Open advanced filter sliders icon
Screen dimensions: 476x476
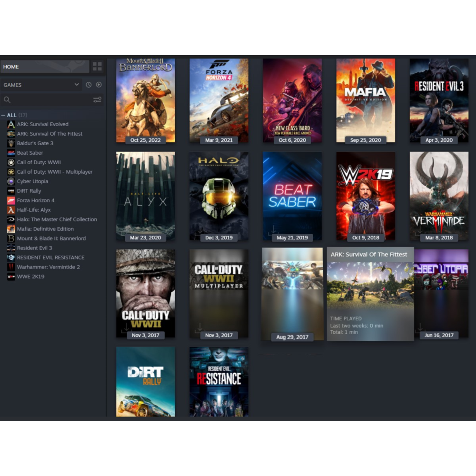[x=97, y=99]
